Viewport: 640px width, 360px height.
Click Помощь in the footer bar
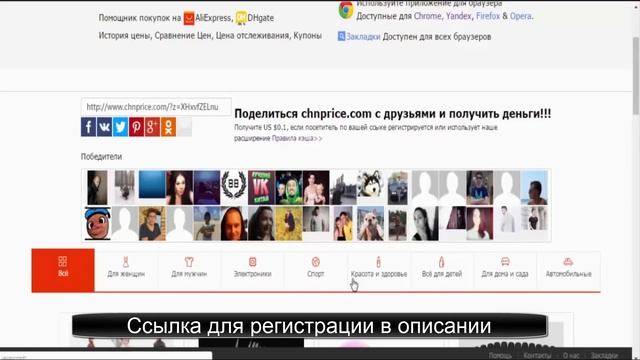pyautogui.click(x=500, y=356)
